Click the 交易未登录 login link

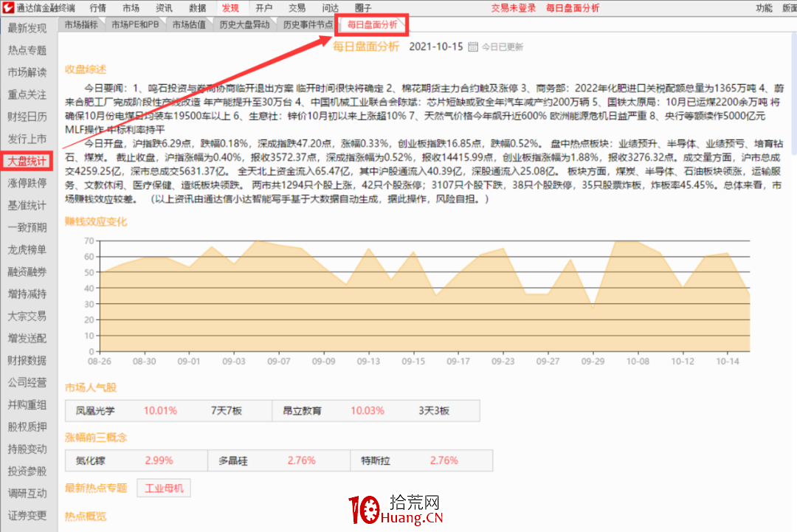point(512,8)
